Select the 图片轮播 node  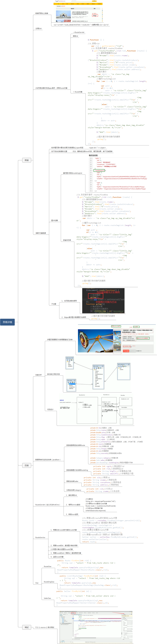(54, 220)
